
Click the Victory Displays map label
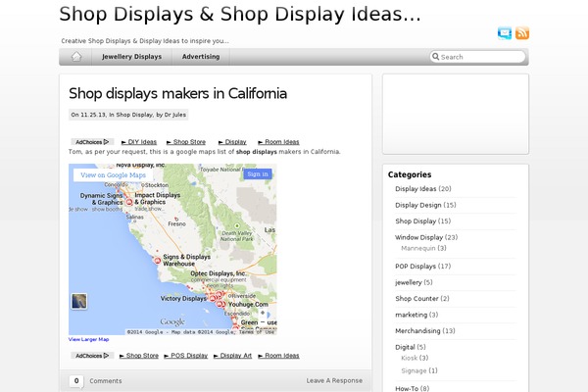point(183,298)
